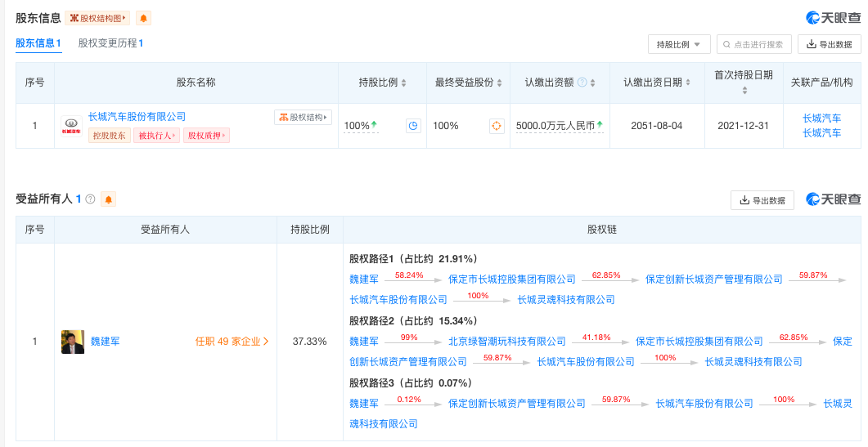The image size is (868, 447).
Task: Click the 魏建军 portrait thumbnail
Action: 73,342
